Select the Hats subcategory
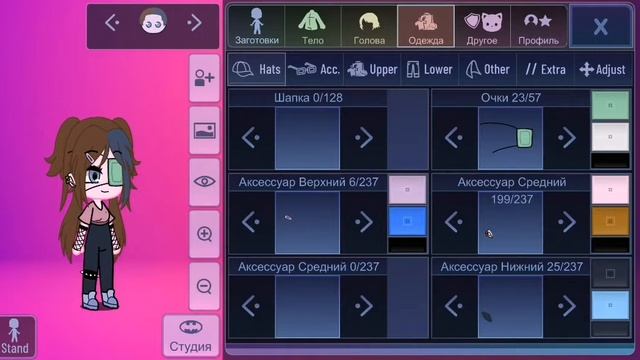The width and height of the screenshot is (640, 360). point(256,69)
